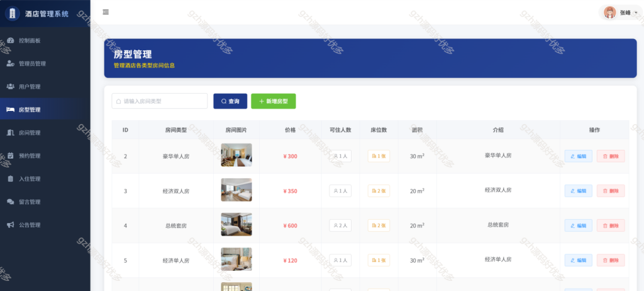Edit the 总统套房 row
This screenshot has height=291, width=644.
[579, 225]
